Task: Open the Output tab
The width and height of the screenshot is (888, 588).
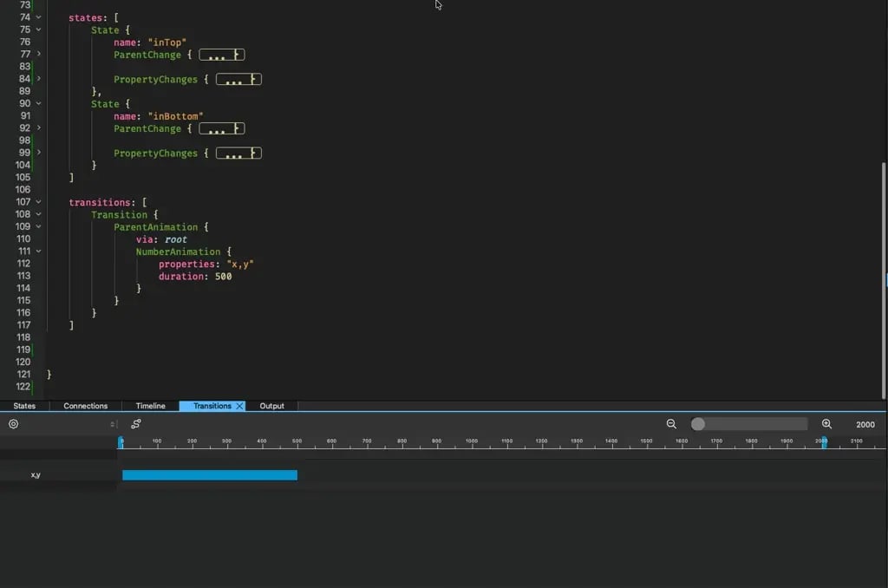Action: [x=272, y=405]
